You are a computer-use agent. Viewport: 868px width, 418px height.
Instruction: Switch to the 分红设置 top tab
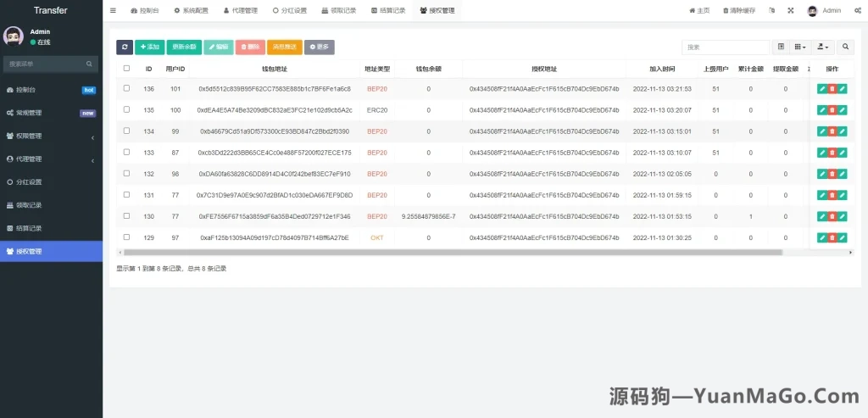pos(290,10)
